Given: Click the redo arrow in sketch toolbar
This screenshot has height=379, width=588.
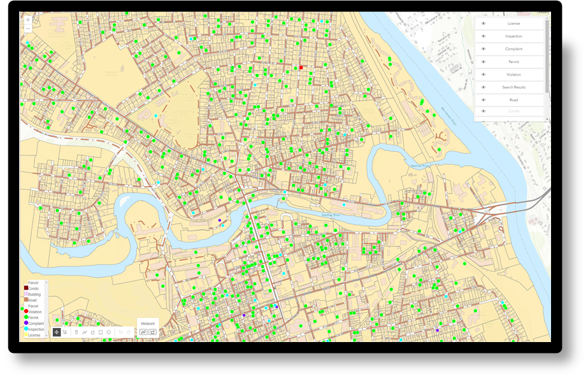Looking at the screenshot, I should [x=129, y=332].
